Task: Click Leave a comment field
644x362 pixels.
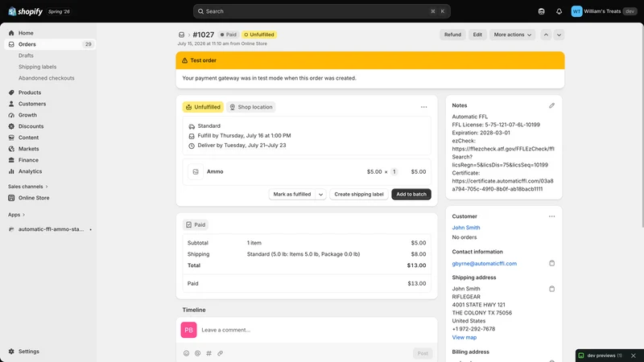Action: tap(316, 330)
